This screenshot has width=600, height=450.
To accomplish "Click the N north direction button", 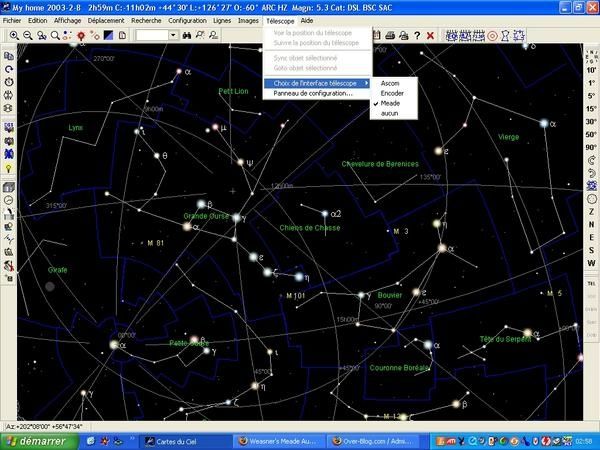I will [x=592, y=225].
